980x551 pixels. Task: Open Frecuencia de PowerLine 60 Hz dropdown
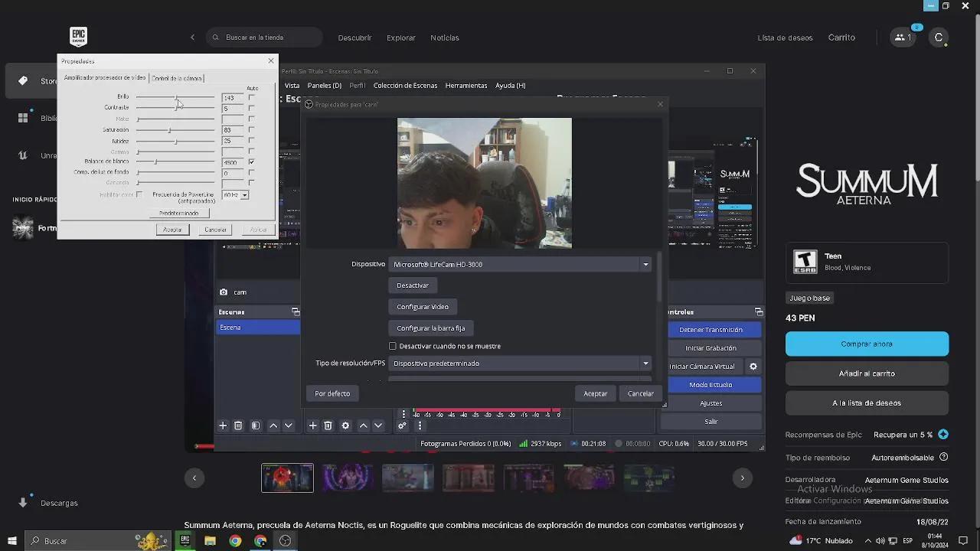click(x=235, y=195)
